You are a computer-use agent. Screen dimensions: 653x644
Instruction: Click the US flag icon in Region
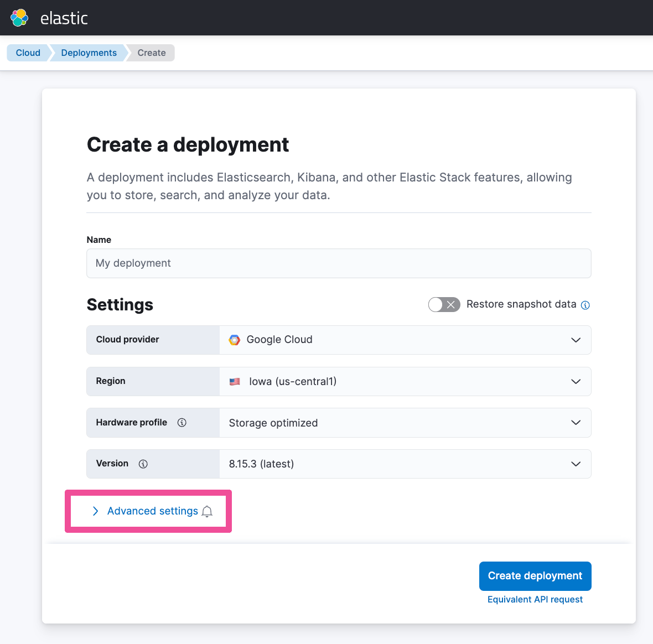click(235, 381)
